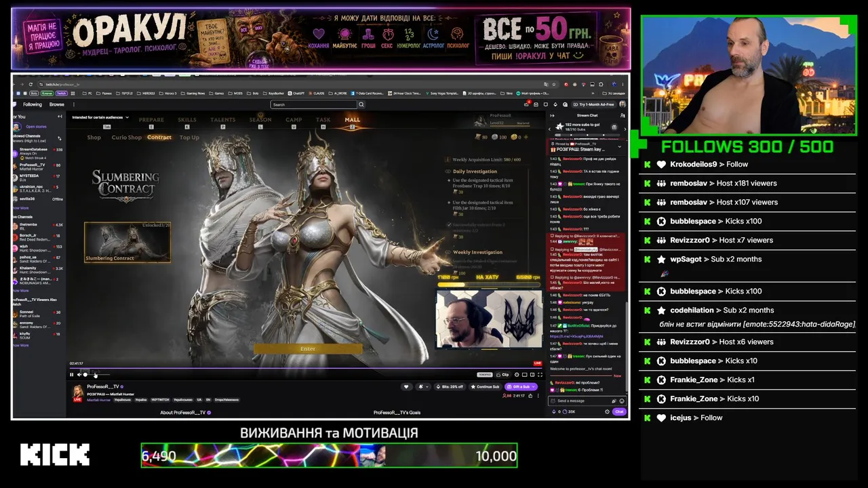Switch the player to theatre mode
The width and height of the screenshot is (868, 488).
pyautogui.click(x=532, y=375)
